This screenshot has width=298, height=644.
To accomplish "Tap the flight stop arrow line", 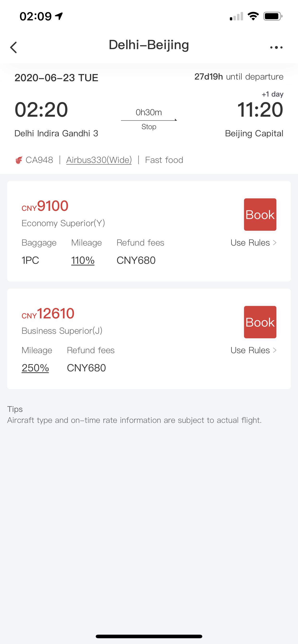I will (x=149, y=120).
